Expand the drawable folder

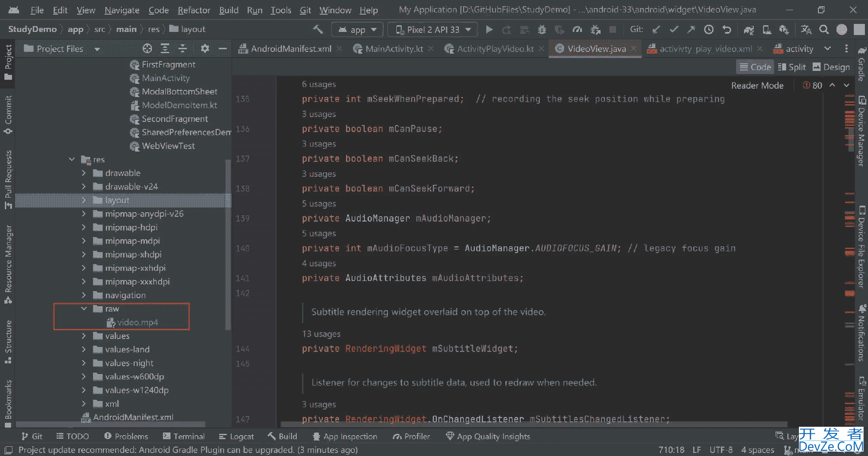84,173
